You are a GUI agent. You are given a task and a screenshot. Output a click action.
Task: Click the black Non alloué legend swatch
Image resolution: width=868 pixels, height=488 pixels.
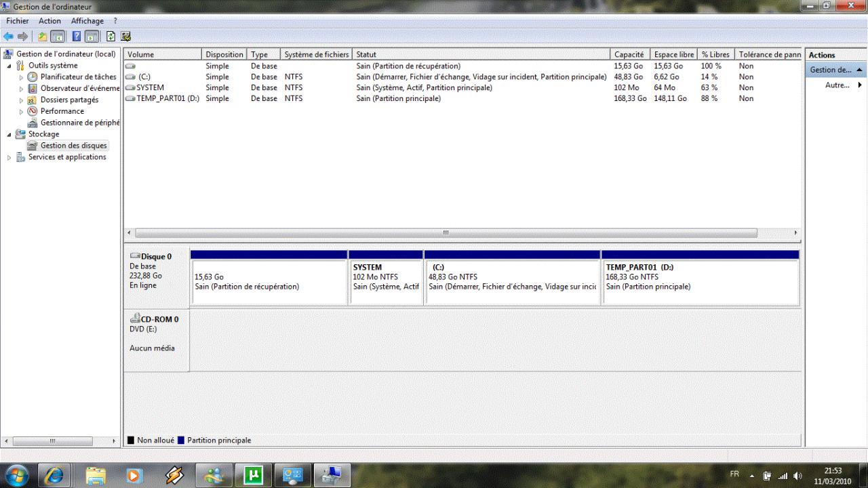[131, 441]
